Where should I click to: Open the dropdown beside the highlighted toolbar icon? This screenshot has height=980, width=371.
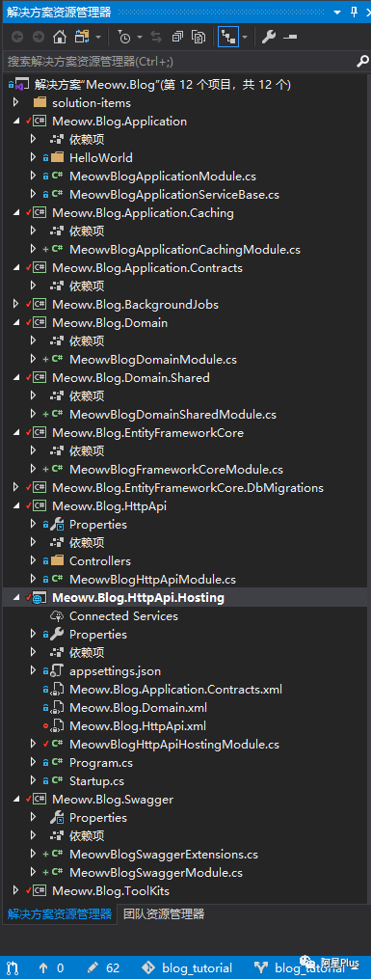(x=245, y=38)
